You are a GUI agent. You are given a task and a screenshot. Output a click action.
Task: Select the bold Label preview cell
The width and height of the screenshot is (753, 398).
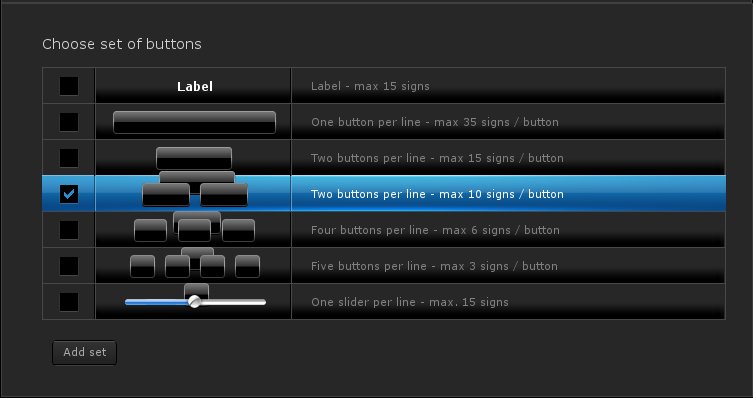coord(193,86)
